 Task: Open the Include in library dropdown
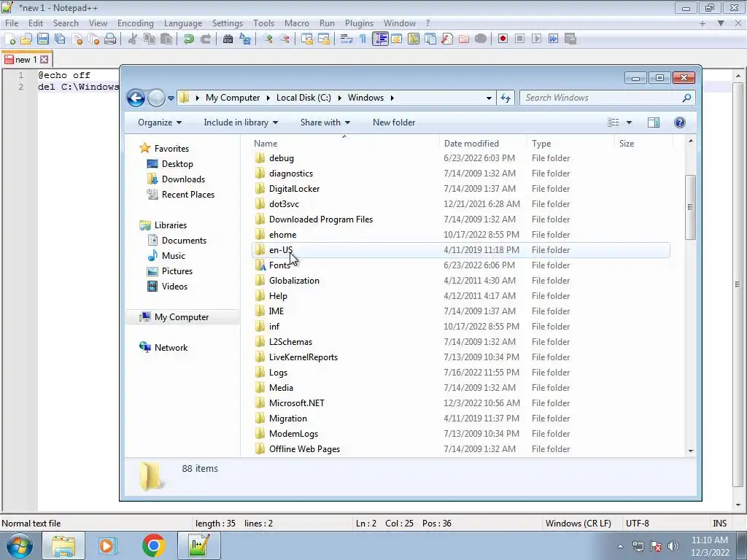click(241, 122)
